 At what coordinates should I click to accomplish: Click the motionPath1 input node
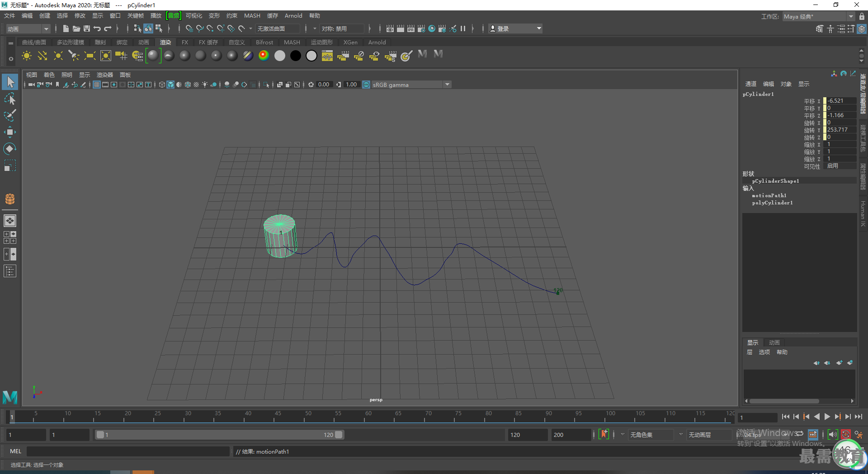[x=769, y=195]
